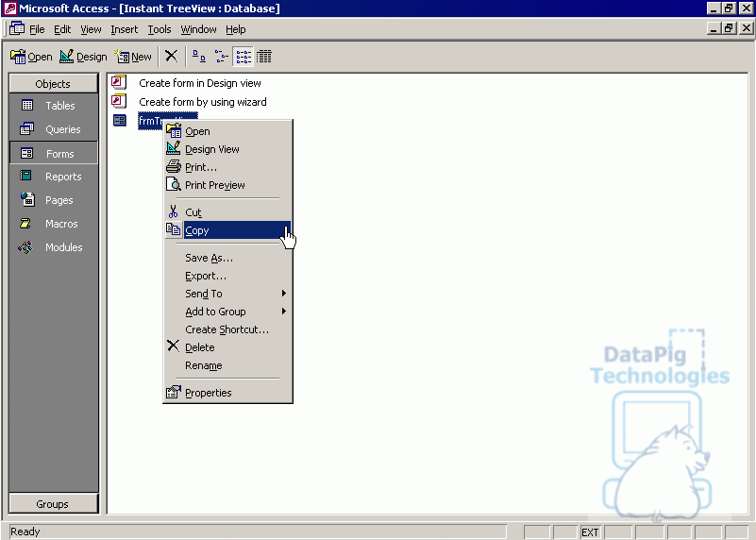Toggle List view icon in toolbar
The width and height of the screenshot is (756, 540).
243,57
